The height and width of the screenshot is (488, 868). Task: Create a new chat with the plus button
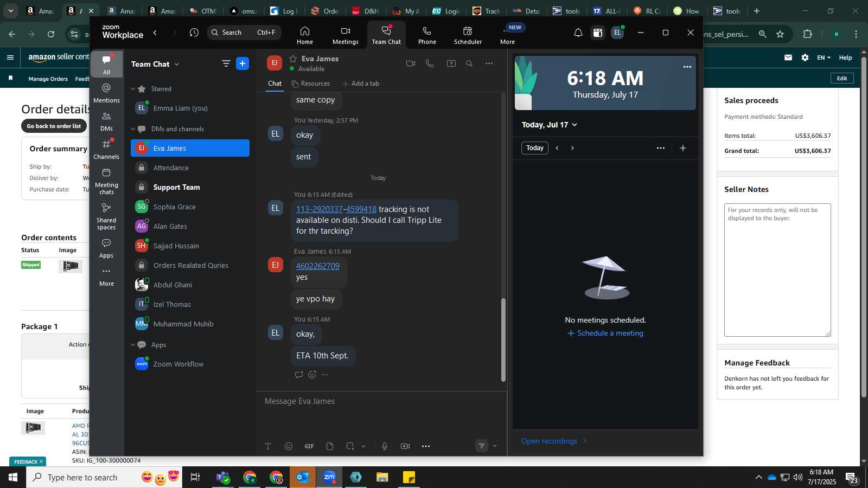click(x=242, y=64)
